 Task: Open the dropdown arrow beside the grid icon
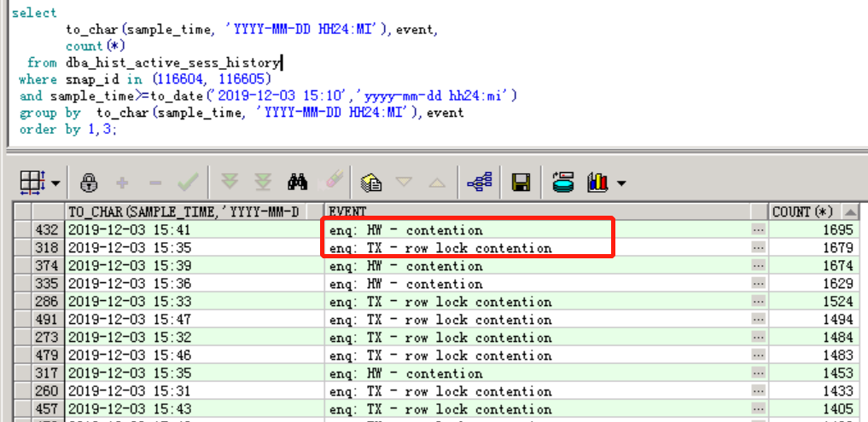point(55,182)
